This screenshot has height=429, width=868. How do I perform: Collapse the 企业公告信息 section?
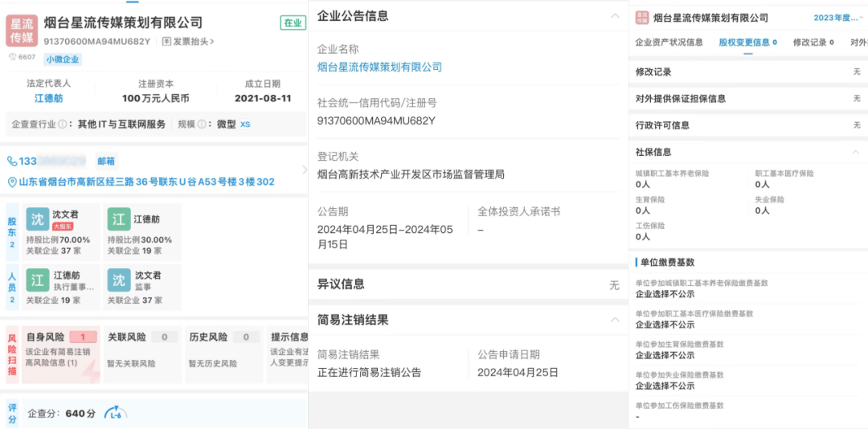coord(615,16)
